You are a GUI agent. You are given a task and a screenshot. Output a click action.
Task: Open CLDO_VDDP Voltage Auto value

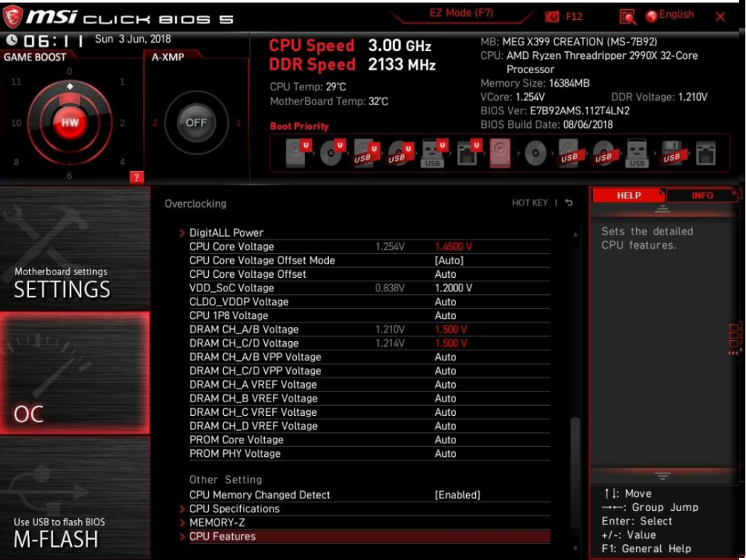tap(445, 301)
